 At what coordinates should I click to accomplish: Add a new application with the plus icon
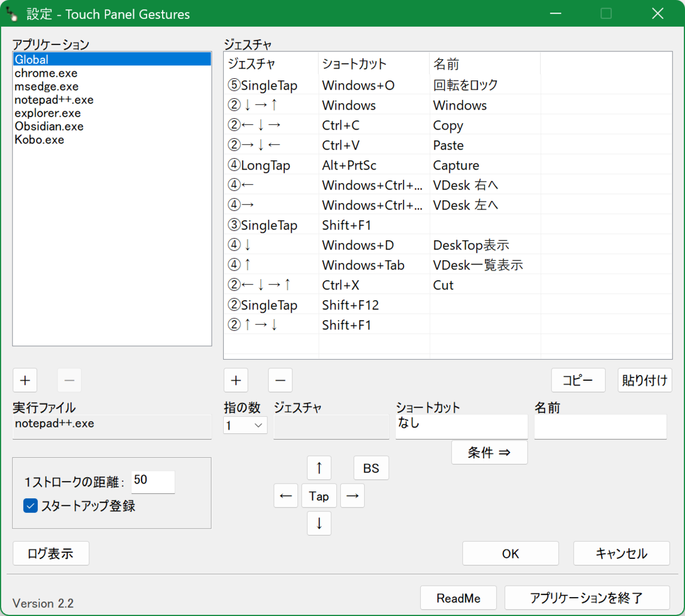(x=25, y=380)
